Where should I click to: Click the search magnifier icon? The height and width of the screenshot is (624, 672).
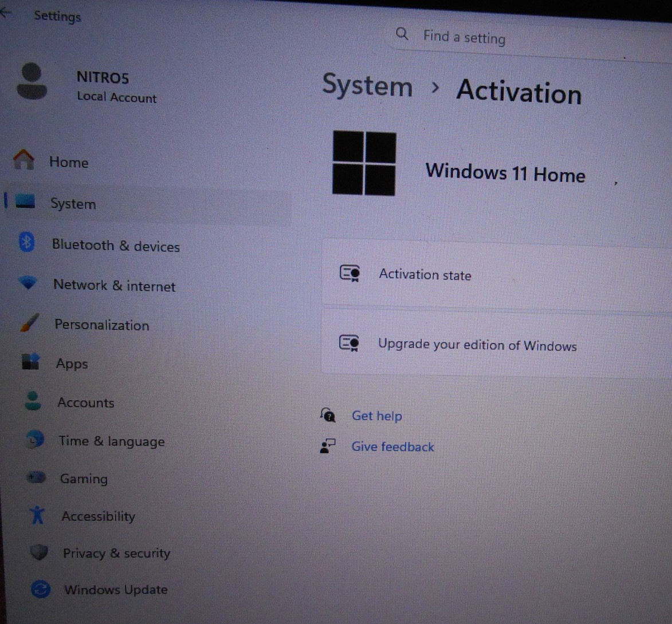tap(402, 33)
